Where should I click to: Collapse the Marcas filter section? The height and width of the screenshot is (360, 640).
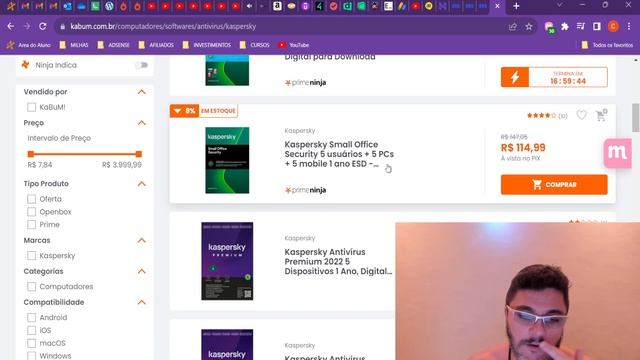point(142,240)
